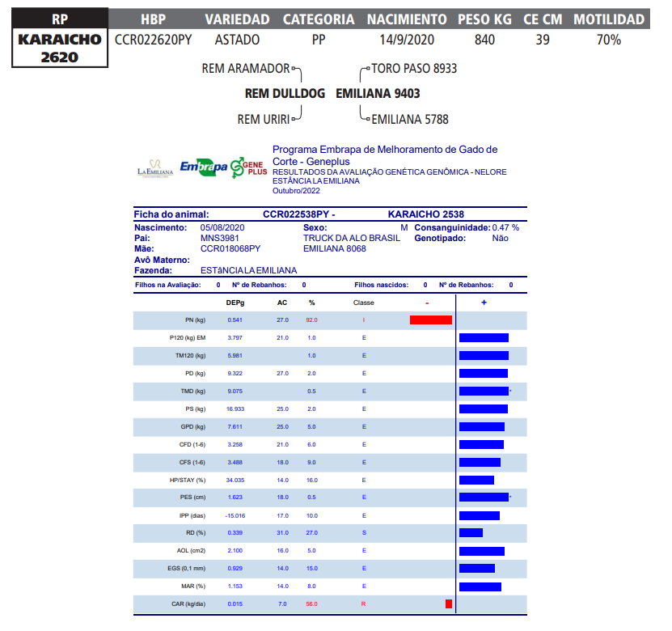Click the Embrapa logo
This screenshot has width=672, height=631.
tap(203, 166)
